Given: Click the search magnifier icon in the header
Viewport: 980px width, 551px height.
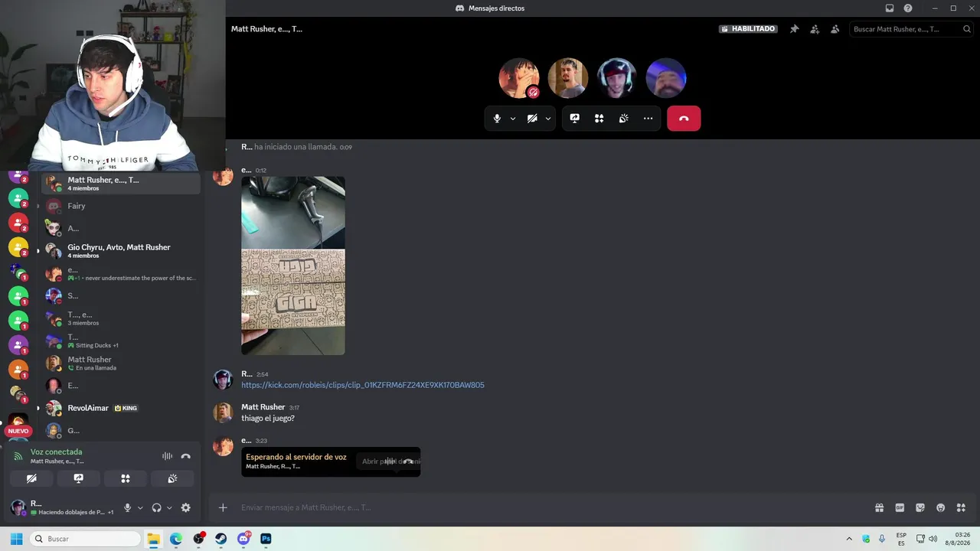Looking at the screenshot, I should click(x=967, y=29).
